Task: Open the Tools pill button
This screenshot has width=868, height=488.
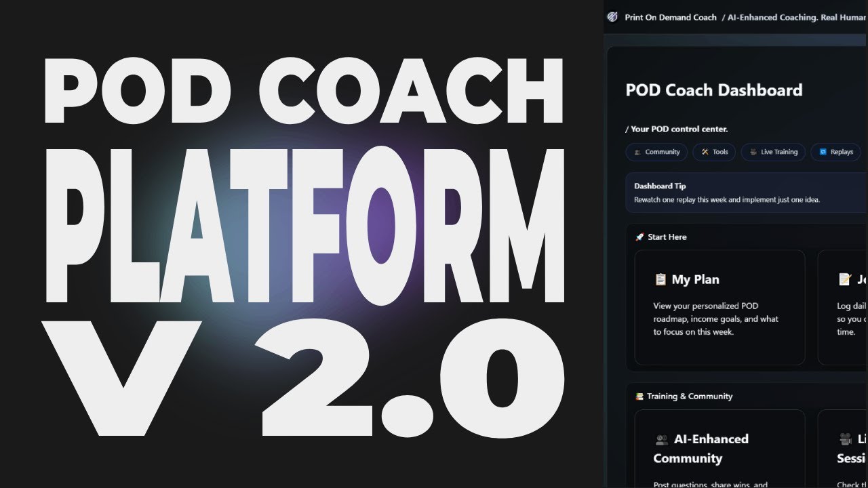Action: 714,152
